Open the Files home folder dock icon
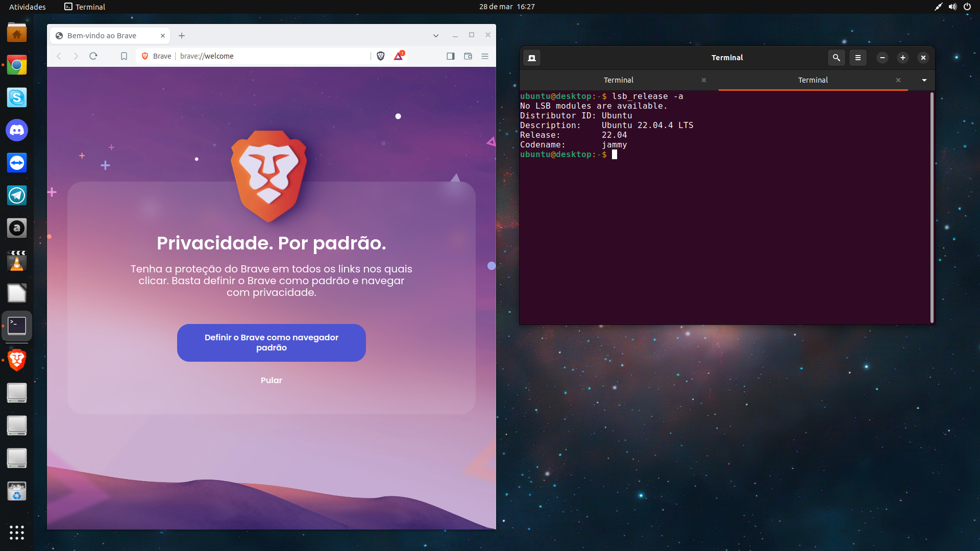This screenshot has width=980, height=551. 17,33
